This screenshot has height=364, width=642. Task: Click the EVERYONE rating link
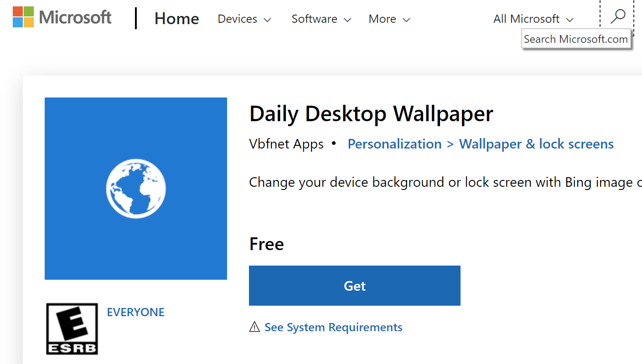click(x=136, y=312)
